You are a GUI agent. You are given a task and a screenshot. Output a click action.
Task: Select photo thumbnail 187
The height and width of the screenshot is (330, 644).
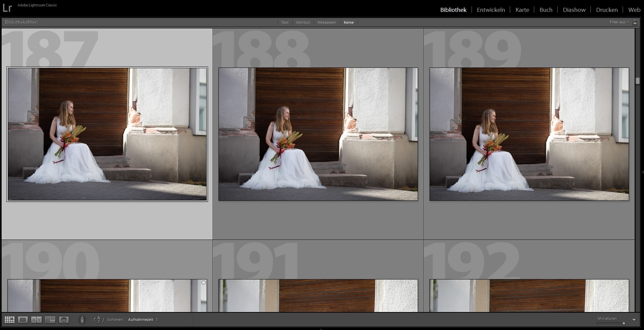(x=107, y=134)
